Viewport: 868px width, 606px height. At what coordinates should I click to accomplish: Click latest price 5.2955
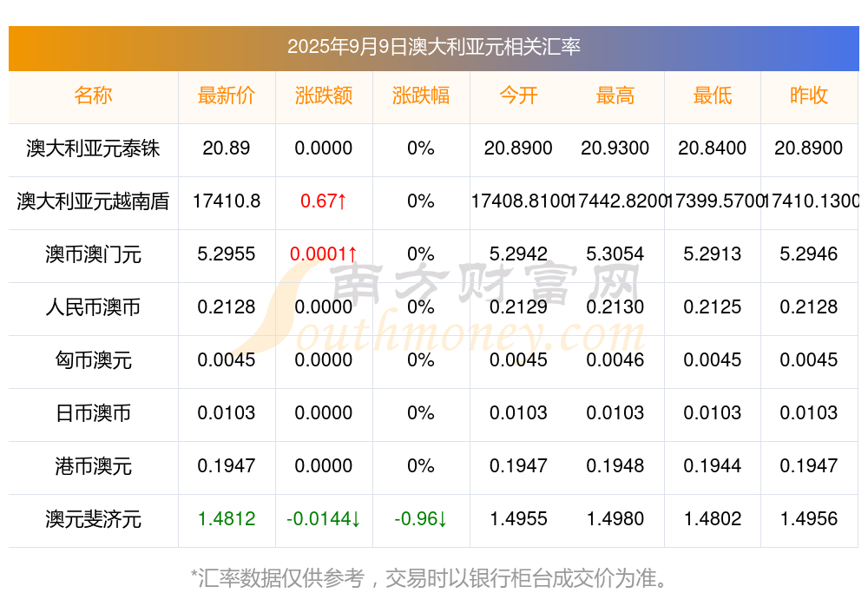click(227, 254)
